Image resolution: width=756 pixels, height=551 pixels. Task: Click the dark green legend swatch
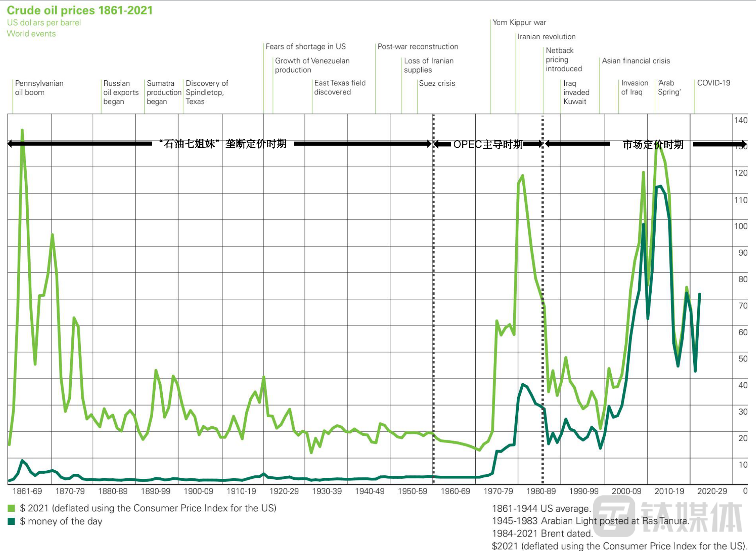click(x=11, y=521)
